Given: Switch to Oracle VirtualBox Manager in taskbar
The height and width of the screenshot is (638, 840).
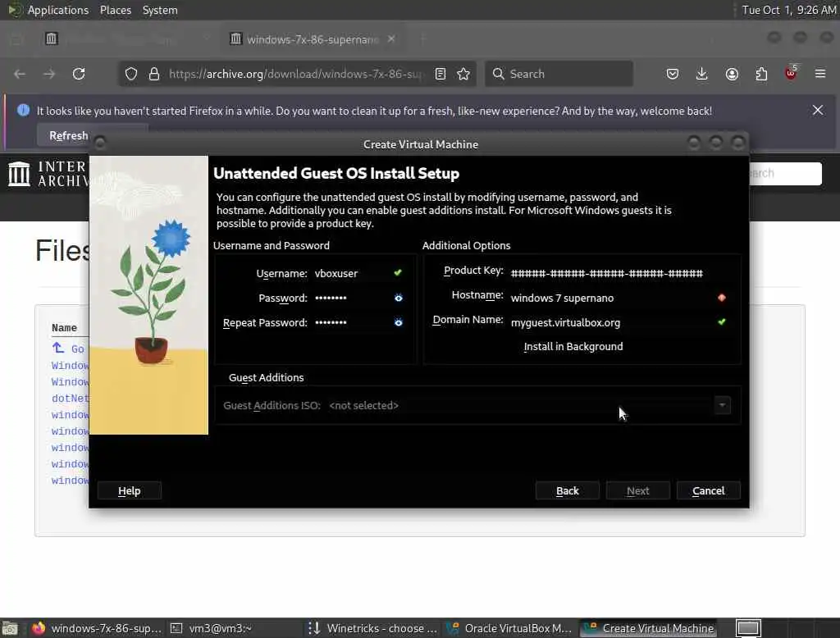Looking at the screenshot, I should (x=510, y=628).
